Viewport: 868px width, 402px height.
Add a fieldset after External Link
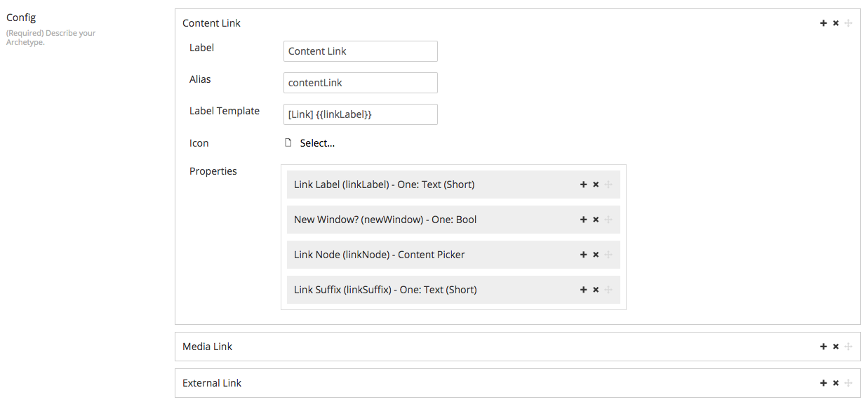(x=824, y=383)
